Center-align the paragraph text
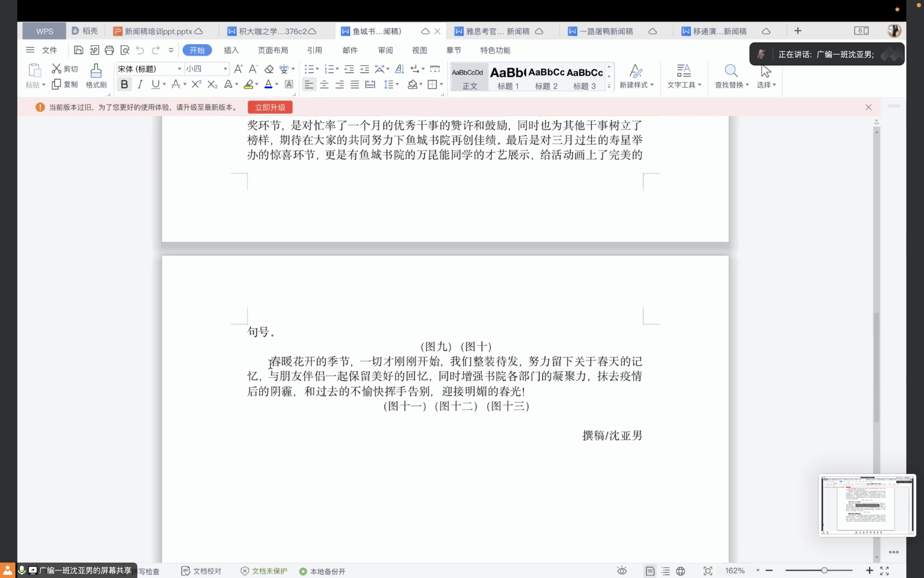Screen dimensions: 924x578 pos(324,84)
